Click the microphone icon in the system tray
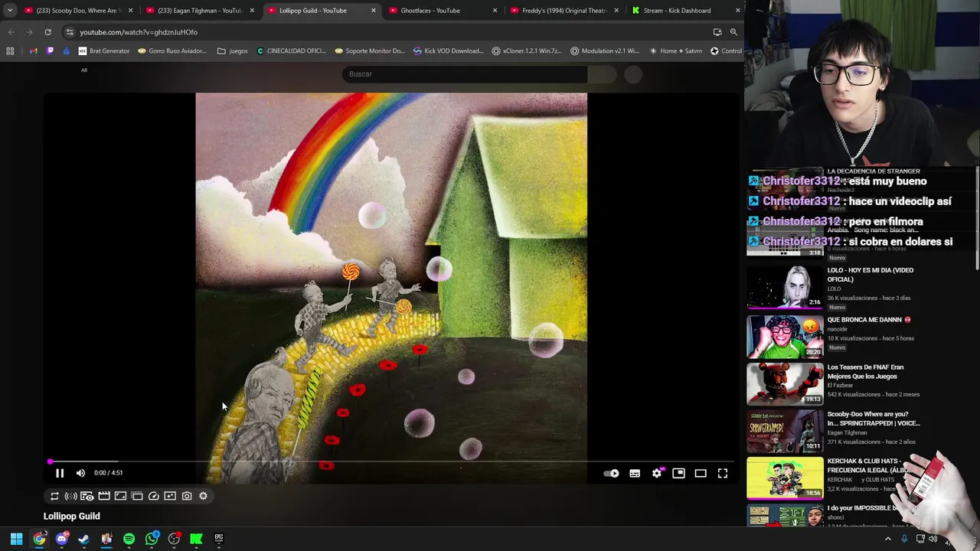980x551 pixels. [x=904, y=539]
